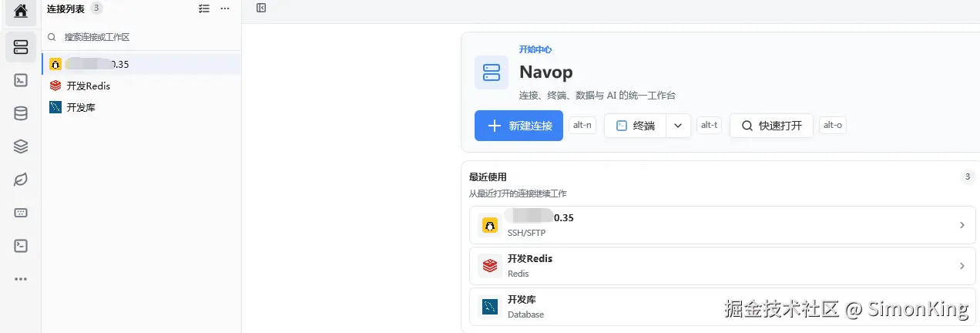980x333 pixels.
Task: Click the alt-t shortcut badge
Action: [709, 126]
